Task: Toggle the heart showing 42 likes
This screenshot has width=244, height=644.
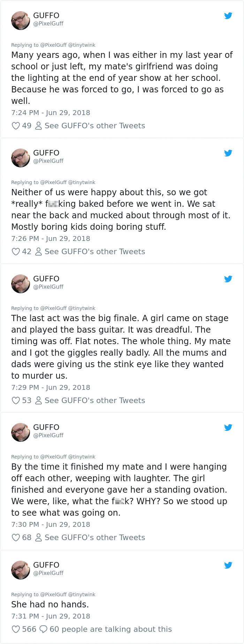Action: 16,251
